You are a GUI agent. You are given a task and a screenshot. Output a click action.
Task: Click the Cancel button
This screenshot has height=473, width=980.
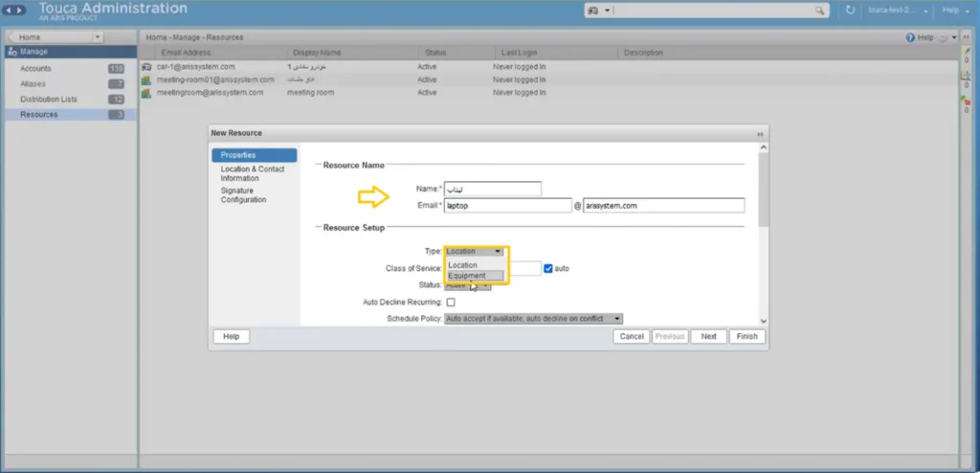point(632,337)
